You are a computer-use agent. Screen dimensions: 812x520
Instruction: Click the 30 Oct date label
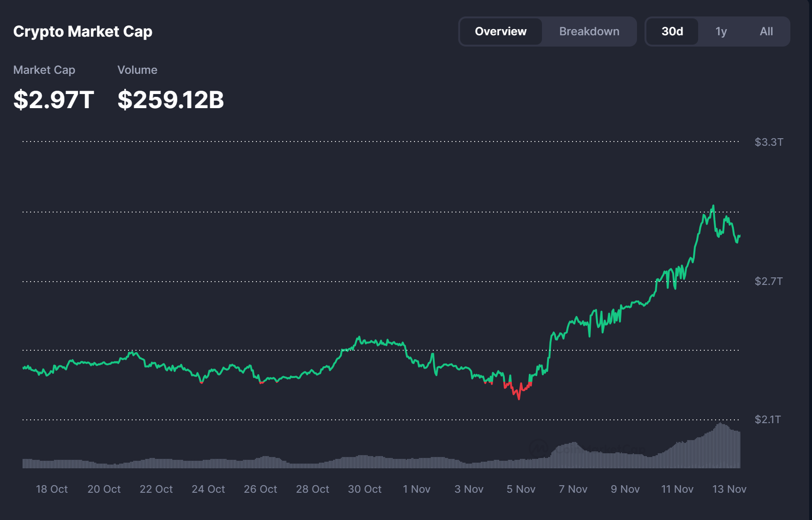(365, 489)
